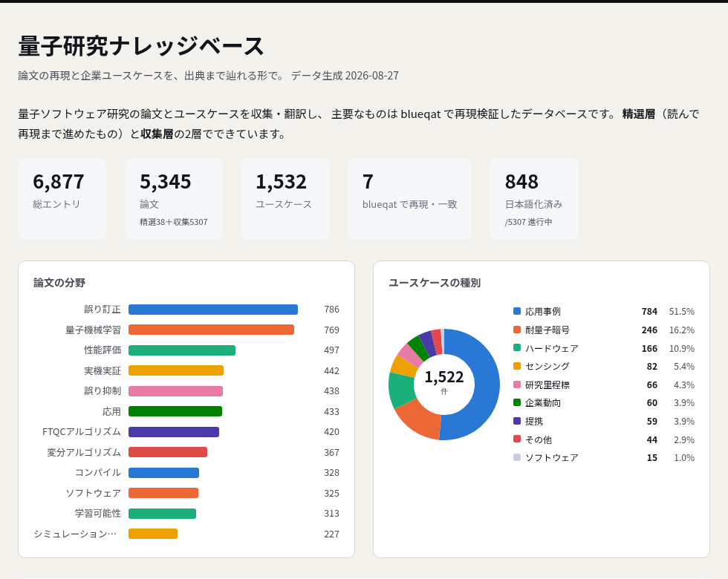728x579 pixels.
Task: Select the 応用 dark green bar
Action: (x=175, y=411)
